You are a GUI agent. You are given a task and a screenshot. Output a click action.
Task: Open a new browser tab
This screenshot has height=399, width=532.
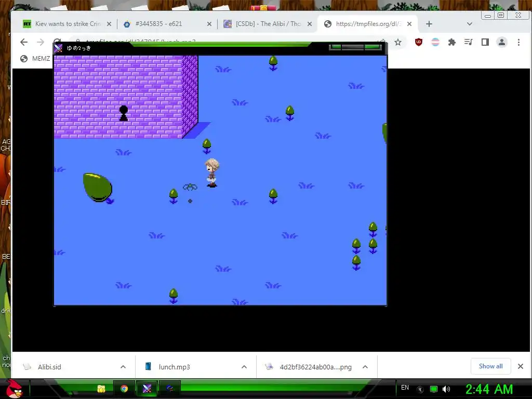pyautogui.click(x=429, y=24)
